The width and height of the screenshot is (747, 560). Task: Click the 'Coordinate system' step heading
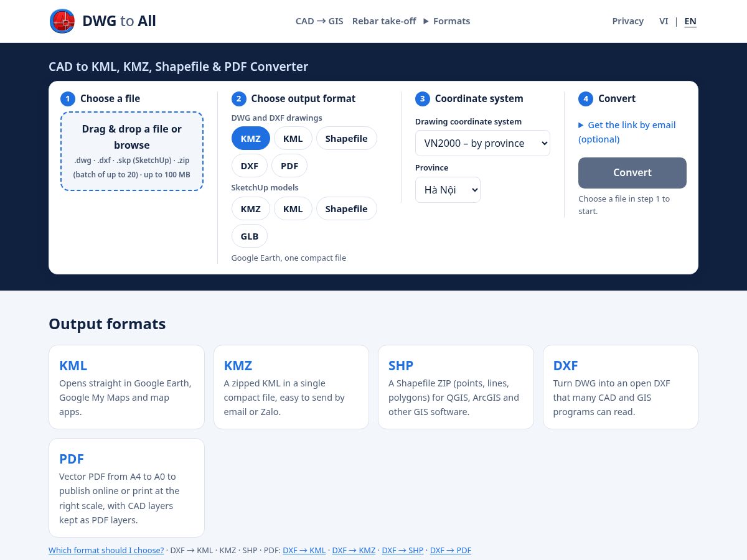[x=479, y=98]
